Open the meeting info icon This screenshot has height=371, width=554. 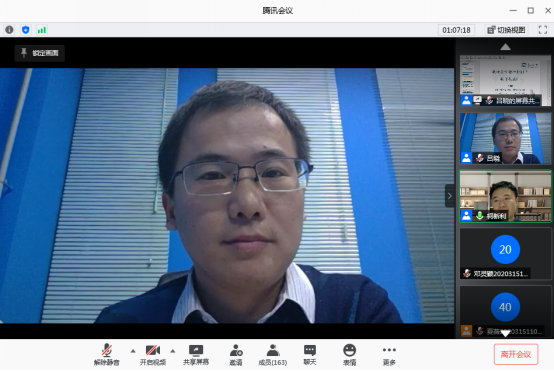coord(10,30)
